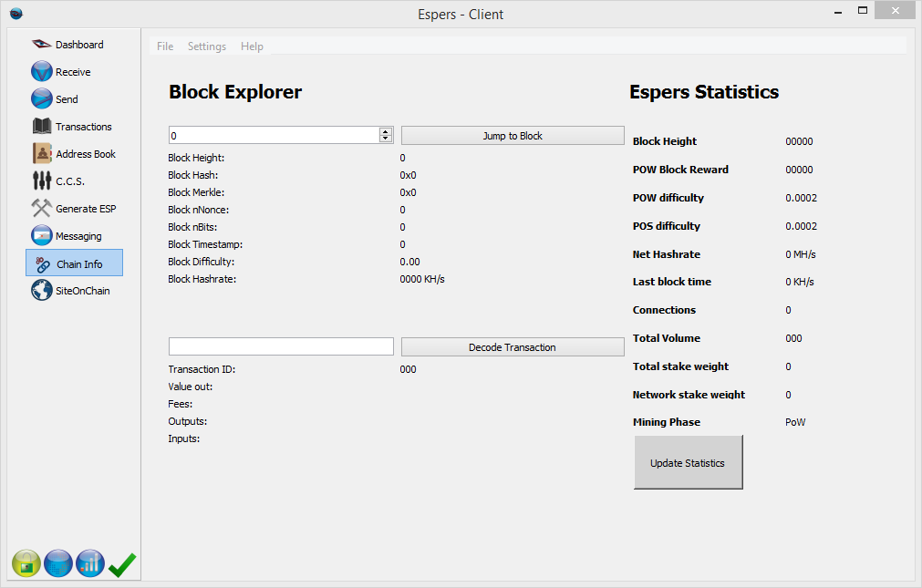922x588 pixels.
Task: Click the Espers Statistics heading
Action: tap(704, 92)
